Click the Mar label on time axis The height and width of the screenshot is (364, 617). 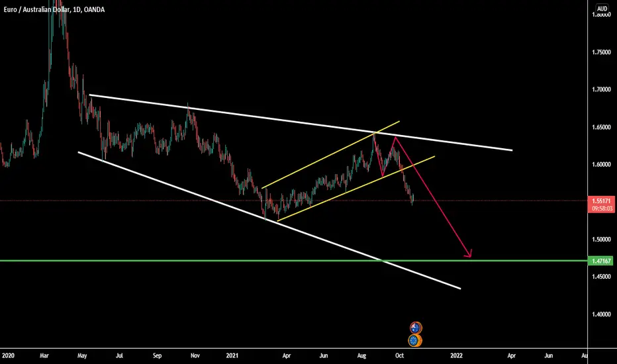(x=44, y=356)
